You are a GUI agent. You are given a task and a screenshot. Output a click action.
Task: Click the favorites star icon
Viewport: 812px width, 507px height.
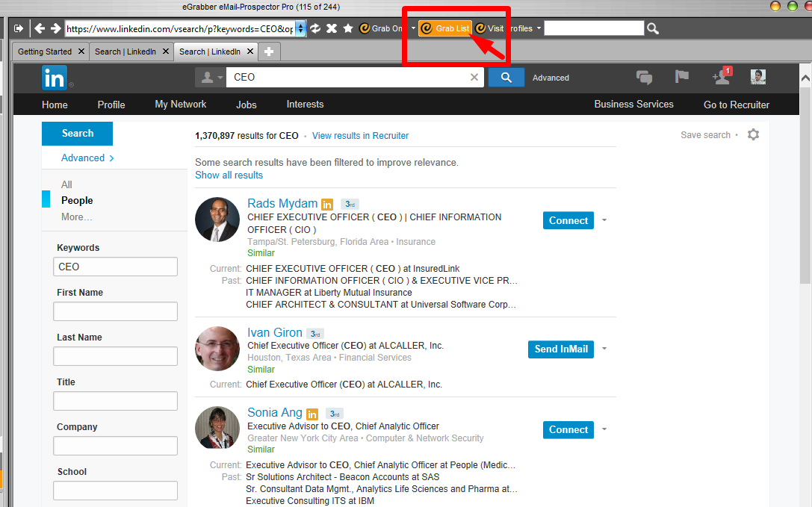(347, 28)
